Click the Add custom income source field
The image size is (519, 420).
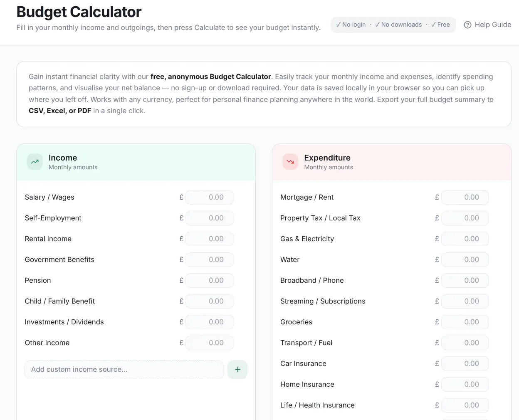click(124, 369)
